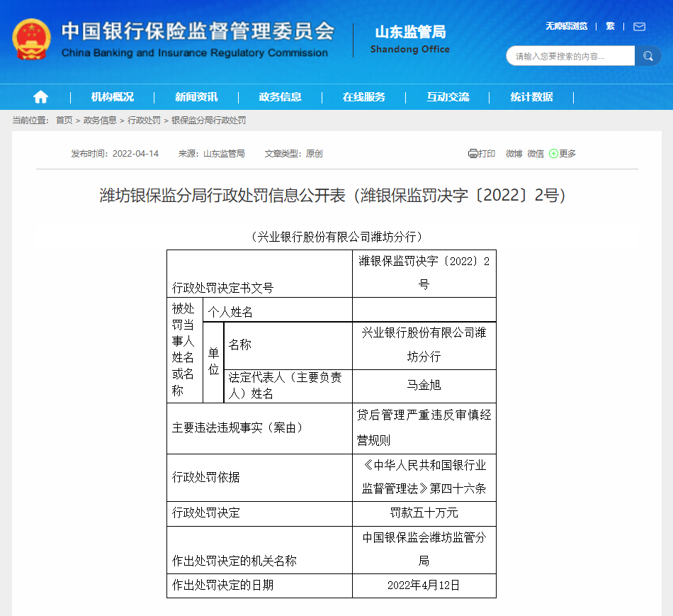Click the subtitle (兴业银行股份有限公司潍坊分行)
673x616 pixels.
tap(336, 237)
